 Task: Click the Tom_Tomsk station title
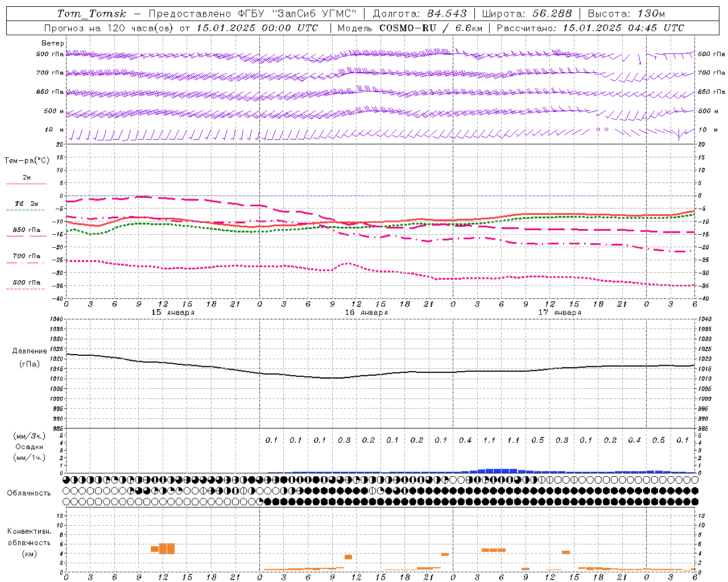[92, 14]
